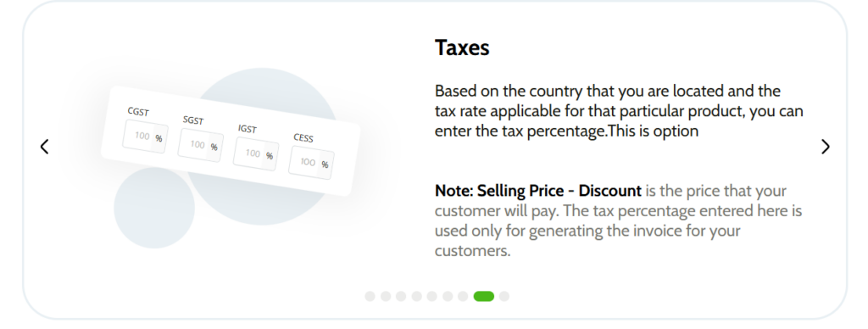Select the fifth pagination dot
Viewport: 868px width, 329px height.
tap(431, 296)
